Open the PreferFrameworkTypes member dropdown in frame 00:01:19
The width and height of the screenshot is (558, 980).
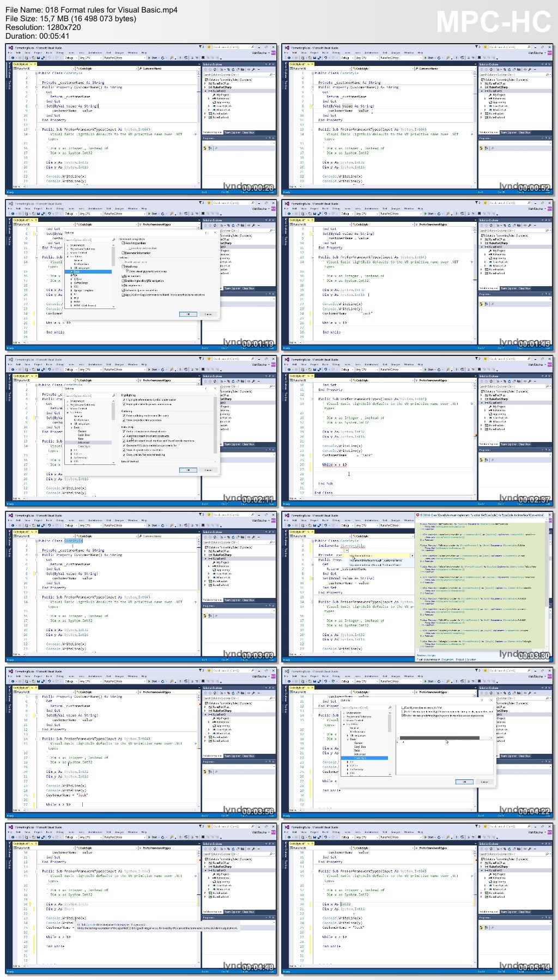(169, 225)
